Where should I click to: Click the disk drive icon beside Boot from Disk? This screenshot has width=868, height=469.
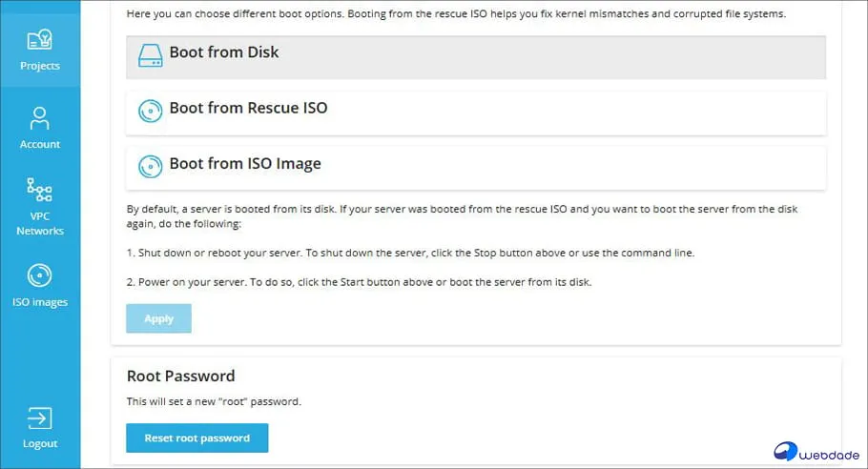coord(151,55)
